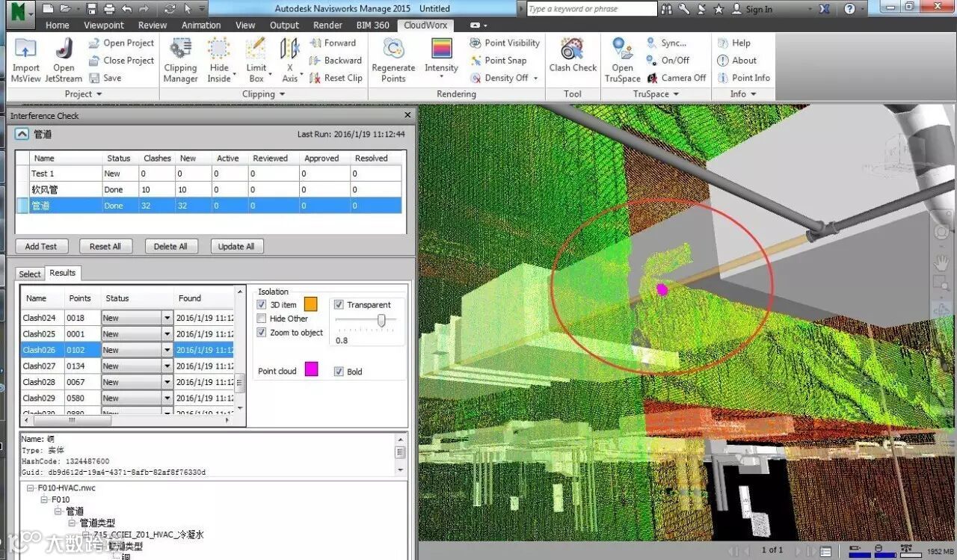Open JetStream project icon

(x=64, y=60)
